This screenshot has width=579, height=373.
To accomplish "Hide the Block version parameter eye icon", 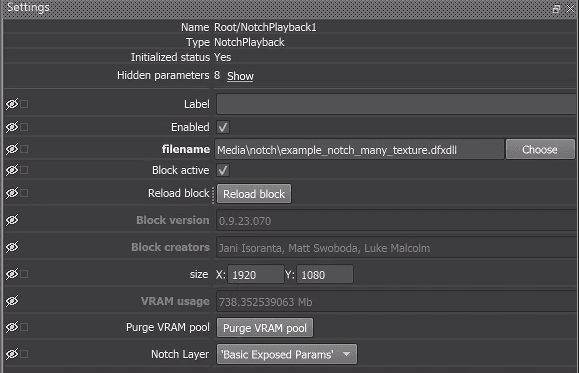I will [x=12, y=220].
